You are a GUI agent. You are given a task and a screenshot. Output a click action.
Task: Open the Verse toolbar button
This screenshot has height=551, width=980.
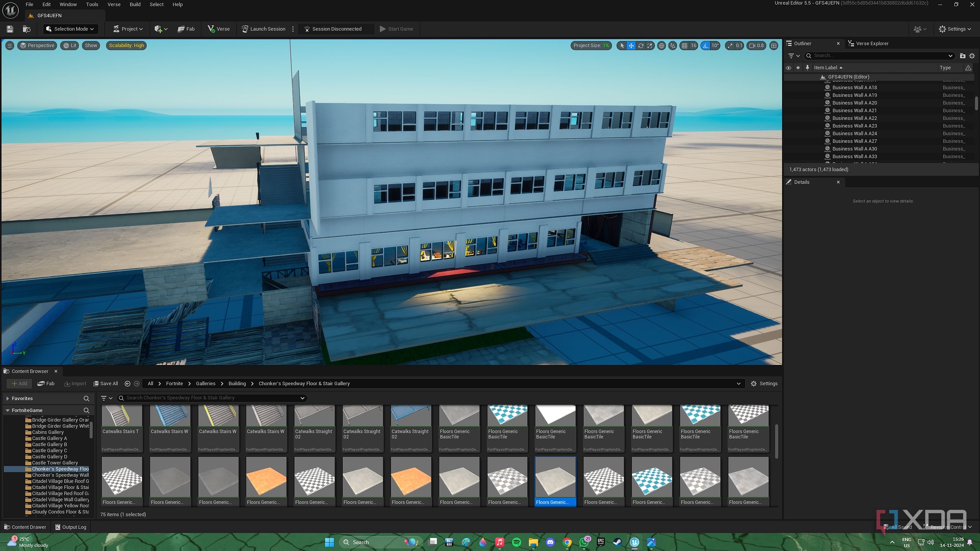(219, 29)
